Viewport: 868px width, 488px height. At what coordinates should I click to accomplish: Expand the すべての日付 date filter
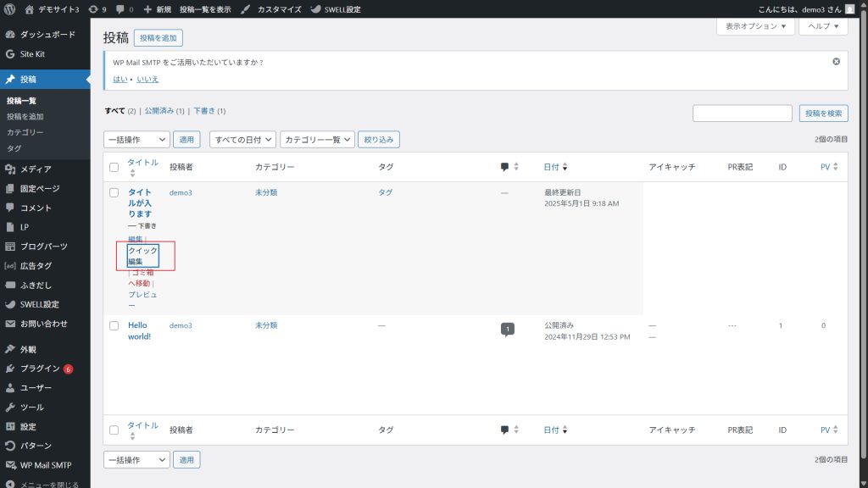coord(243,140)
